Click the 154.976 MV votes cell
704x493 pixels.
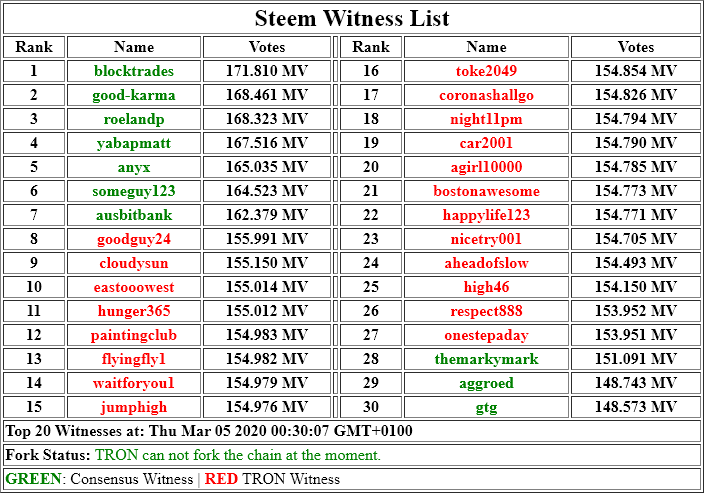pyautogui.click(x=267, y=407)
